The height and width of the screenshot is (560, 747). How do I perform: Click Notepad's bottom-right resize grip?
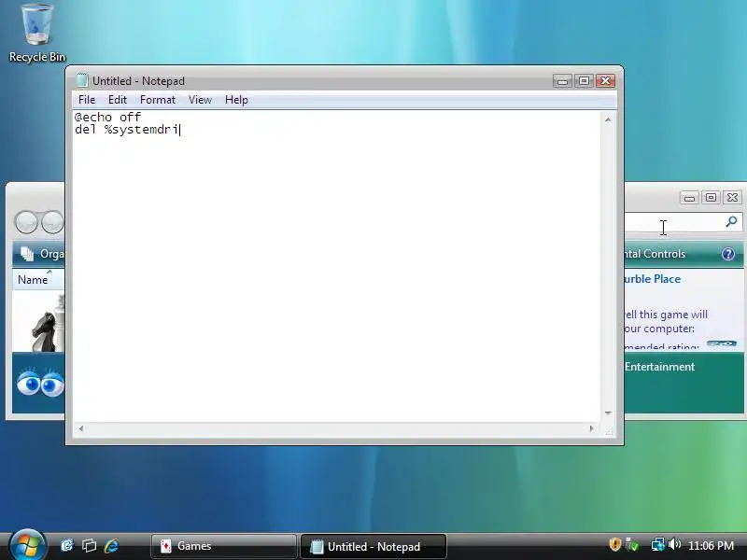609,431
